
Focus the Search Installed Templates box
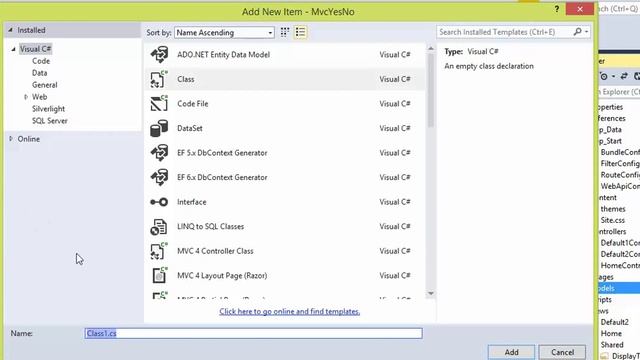504,32
